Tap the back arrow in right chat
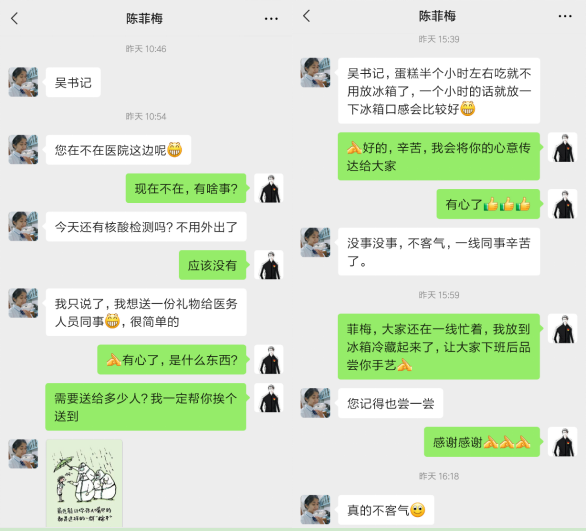Viewport: 586px width, 531px height. click(306, 16)
